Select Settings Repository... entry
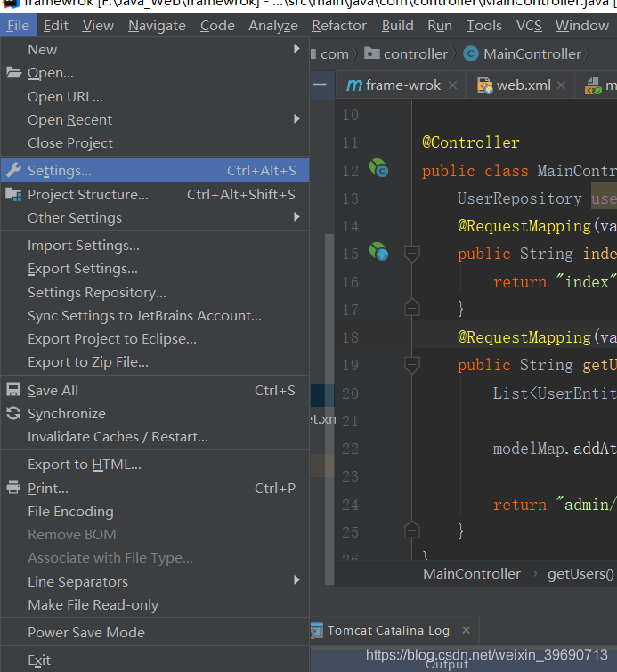The image size is (617, 672). 155,293
